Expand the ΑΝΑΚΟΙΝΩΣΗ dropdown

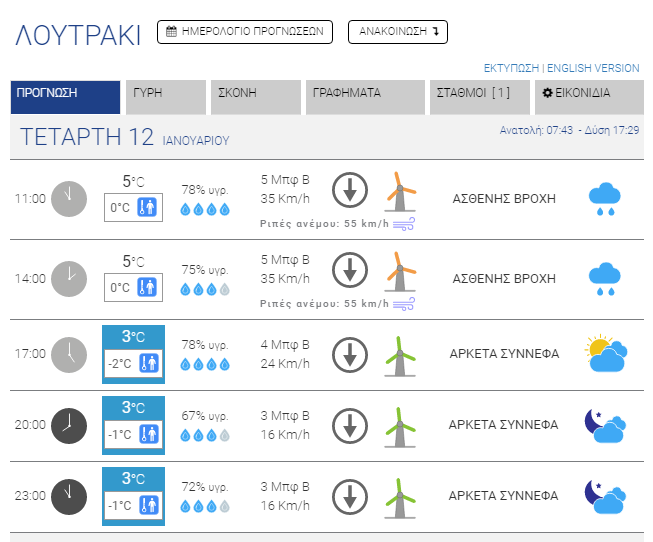point(397,32)
